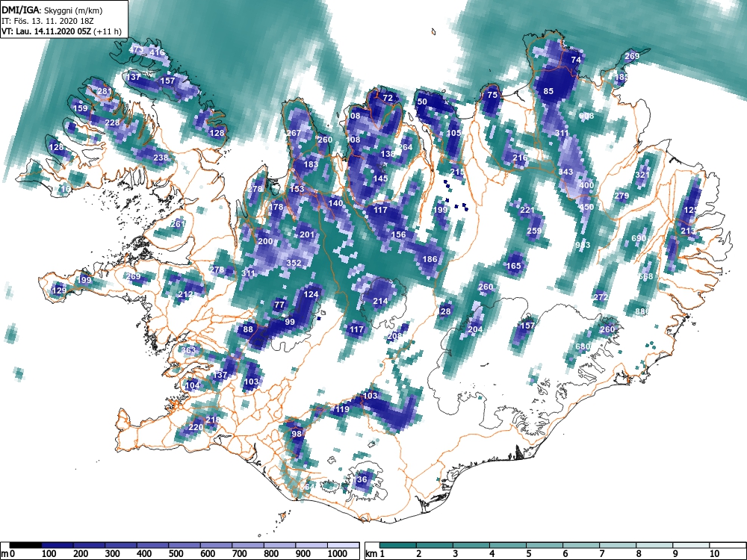Viewport: 747px width, 560px height.
Task: Click the visibility value 75 on the map
Action: point(492,95)
